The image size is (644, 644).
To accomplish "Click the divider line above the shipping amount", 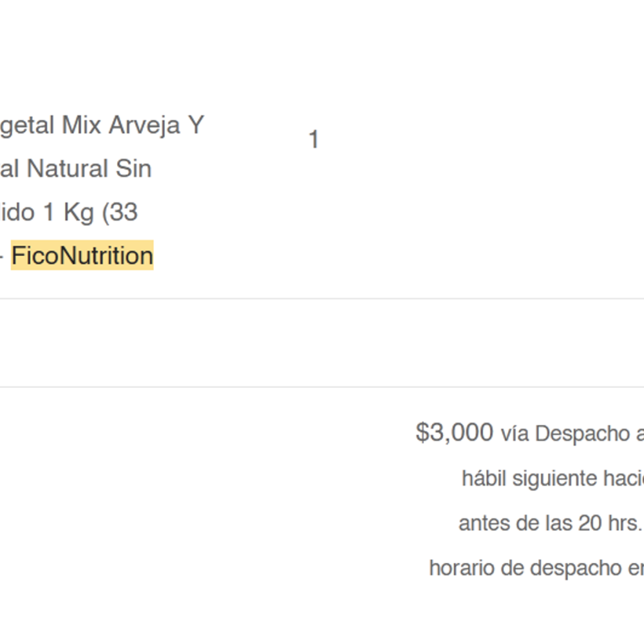I will (x=322, y=387).
